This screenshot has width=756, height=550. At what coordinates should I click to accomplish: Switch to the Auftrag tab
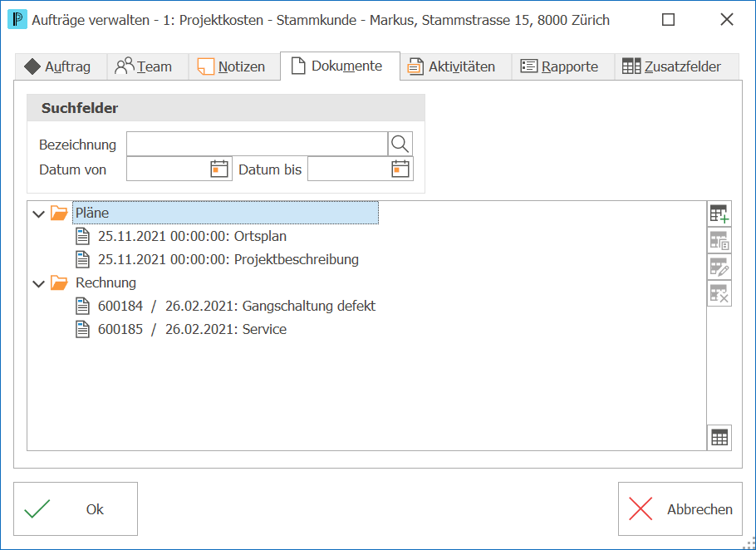pos(61,66)
